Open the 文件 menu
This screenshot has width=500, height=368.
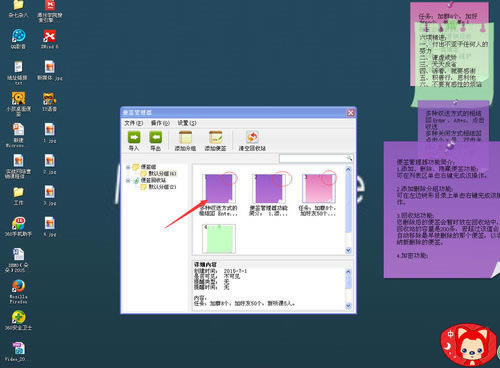coord(133,123)
